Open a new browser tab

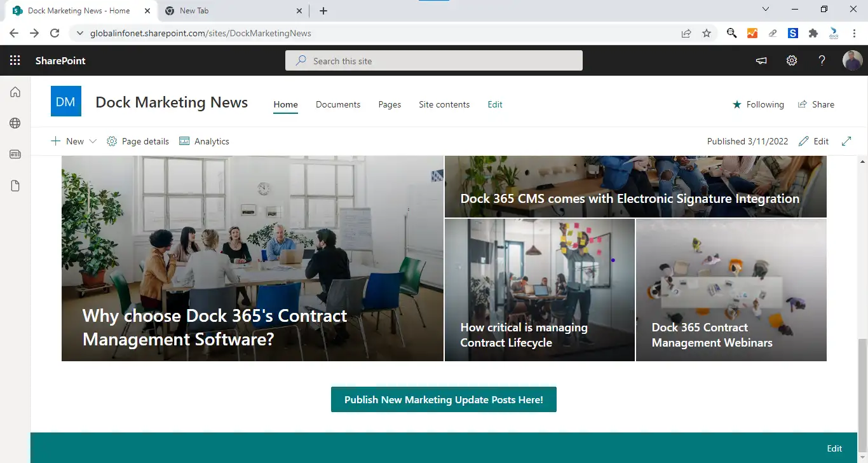point(323,11)
